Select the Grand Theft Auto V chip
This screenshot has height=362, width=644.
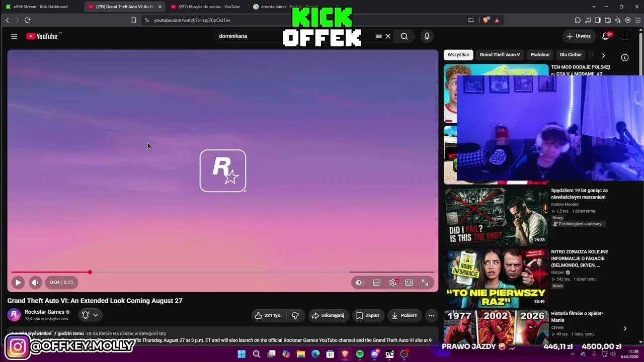point(500,55)
